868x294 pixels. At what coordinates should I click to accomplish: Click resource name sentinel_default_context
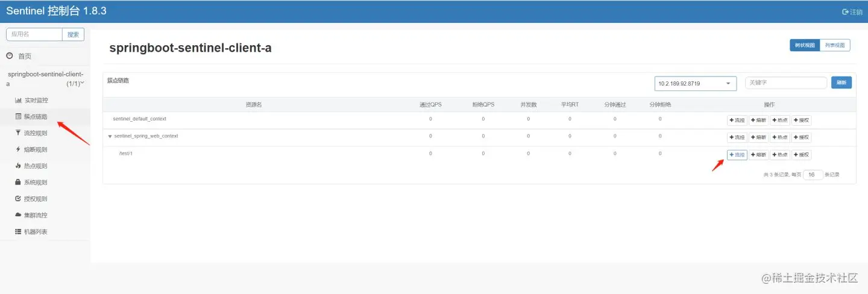pyautogui.click(x=139, y=119)
